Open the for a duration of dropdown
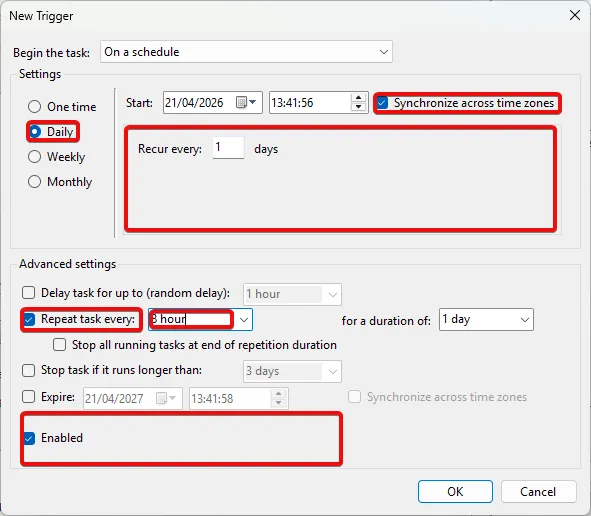This screenshot has width=591, height=516. point(486,320)
